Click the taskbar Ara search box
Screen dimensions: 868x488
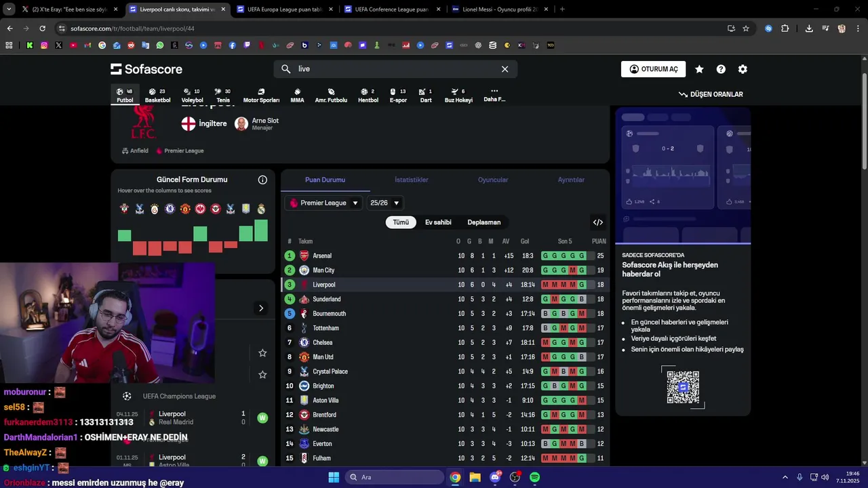pos(395,477)
